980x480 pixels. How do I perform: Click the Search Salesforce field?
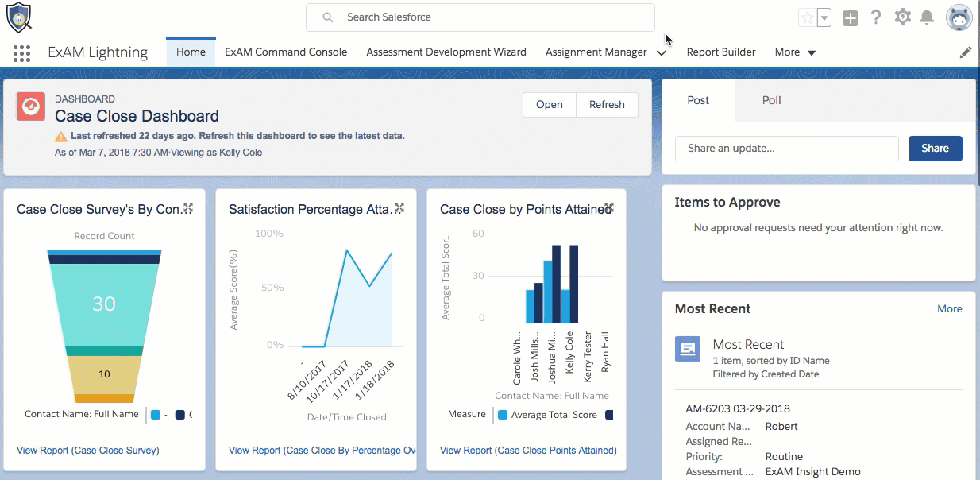pyautogui.click(x=480, y=17)
